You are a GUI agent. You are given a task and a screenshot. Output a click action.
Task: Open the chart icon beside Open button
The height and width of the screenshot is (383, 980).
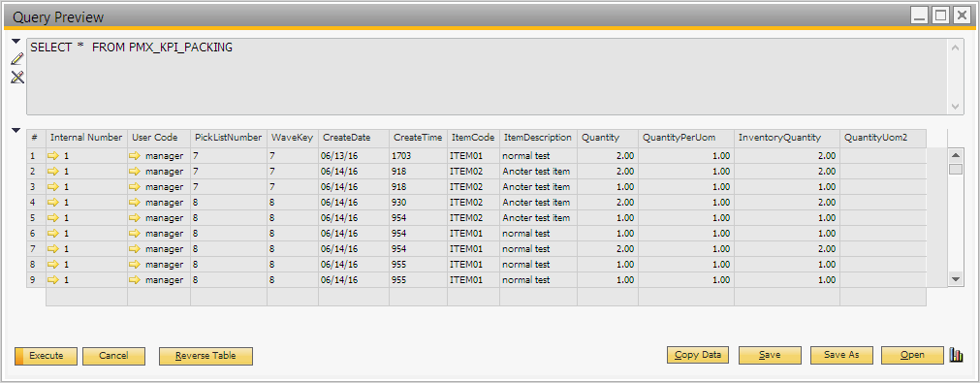(956, 356)
